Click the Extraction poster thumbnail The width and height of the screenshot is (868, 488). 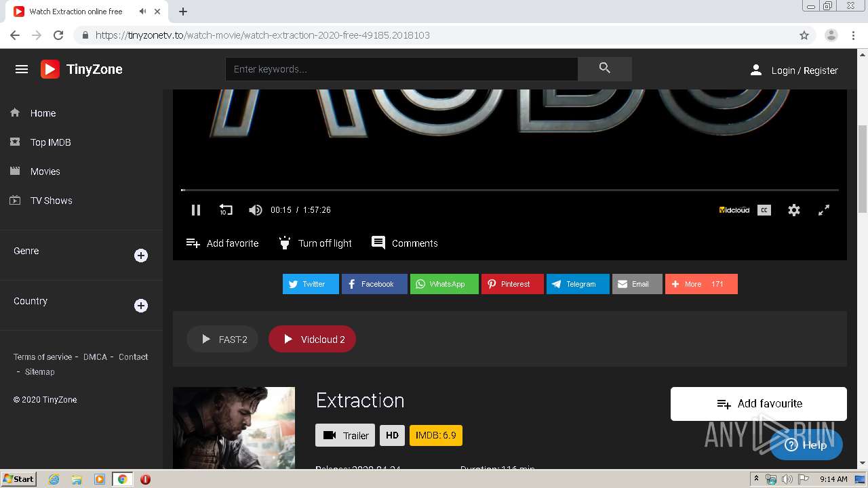[234, 428]
